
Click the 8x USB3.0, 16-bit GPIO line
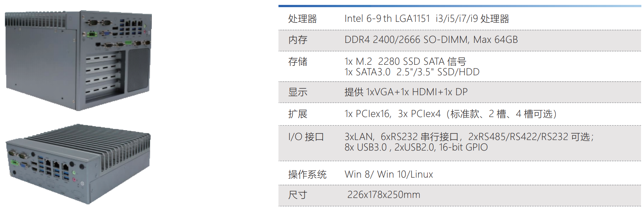tap(416, 148)
